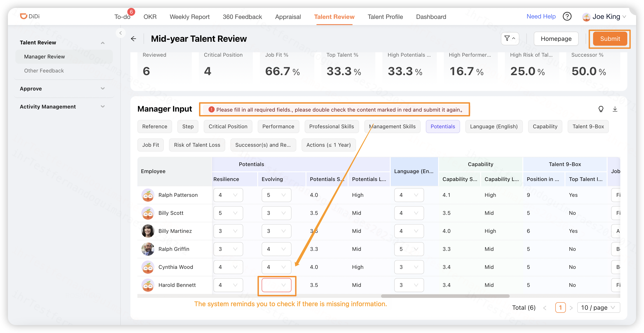Jump to Job Fit tag

(150, 145)
